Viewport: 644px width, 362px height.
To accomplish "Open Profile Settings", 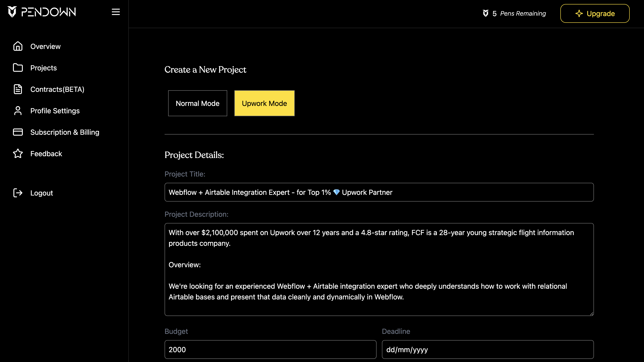I will point(55,111).
